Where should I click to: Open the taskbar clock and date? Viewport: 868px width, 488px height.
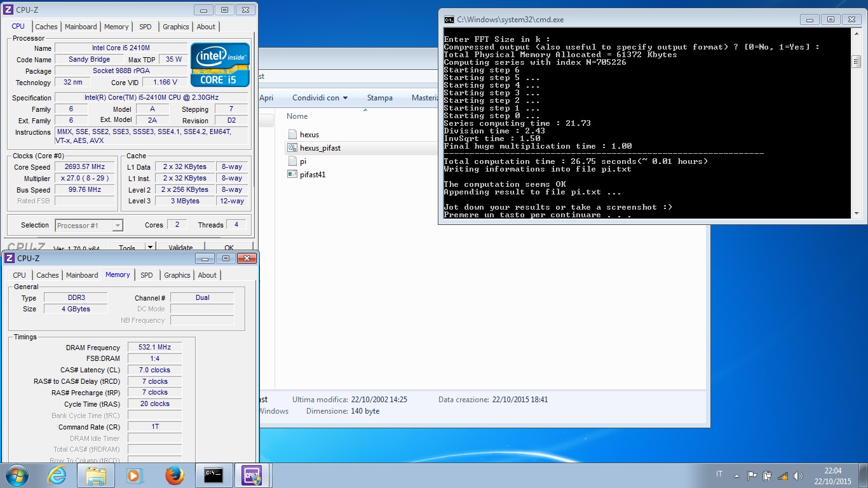(x=832, y=476)
